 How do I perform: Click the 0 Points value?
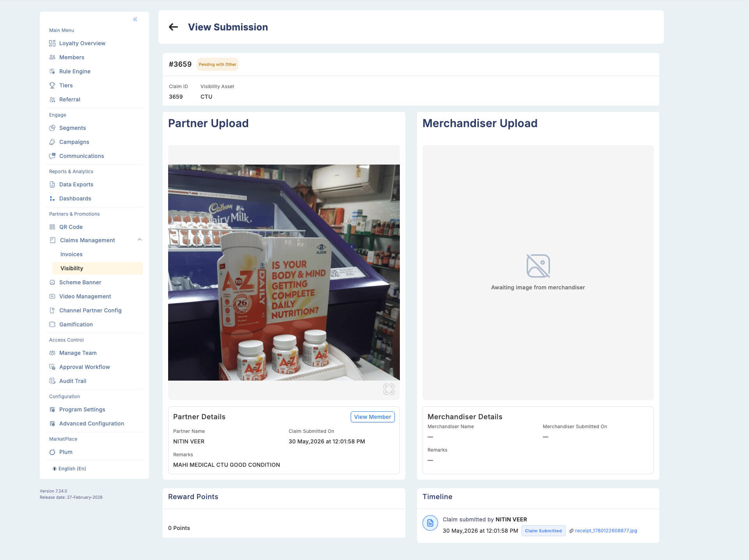(x=179, y=528)
